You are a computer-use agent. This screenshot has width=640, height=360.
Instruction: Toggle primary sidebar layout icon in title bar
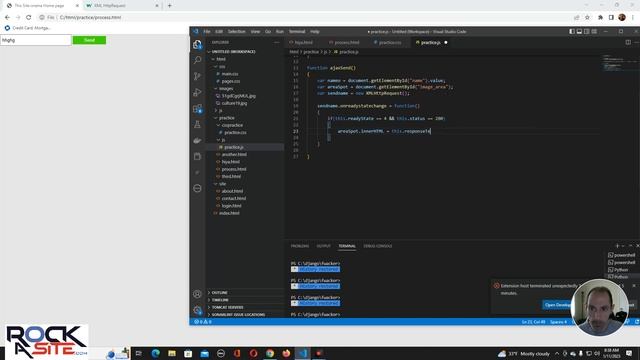pyautogui.click(x=572, y=31)
